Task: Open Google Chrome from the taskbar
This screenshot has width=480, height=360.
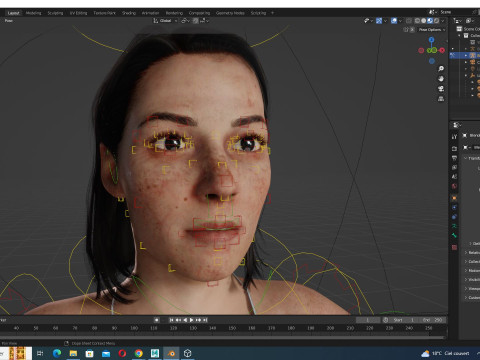Action: 139,353
